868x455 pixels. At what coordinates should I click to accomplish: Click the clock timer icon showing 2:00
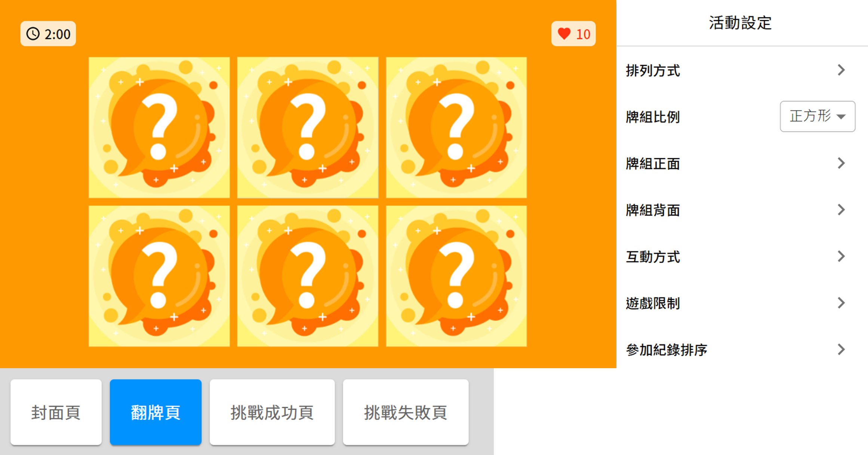(x=33, y=34)
